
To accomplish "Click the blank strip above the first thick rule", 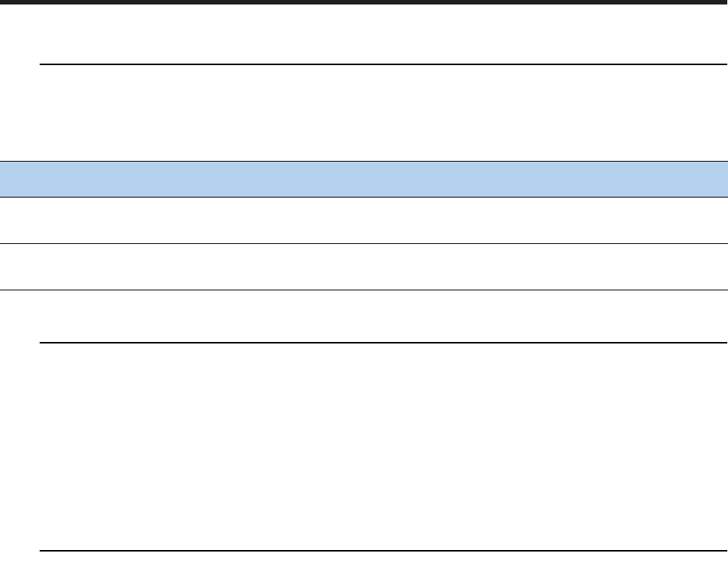I will click(x=364, y=34).
